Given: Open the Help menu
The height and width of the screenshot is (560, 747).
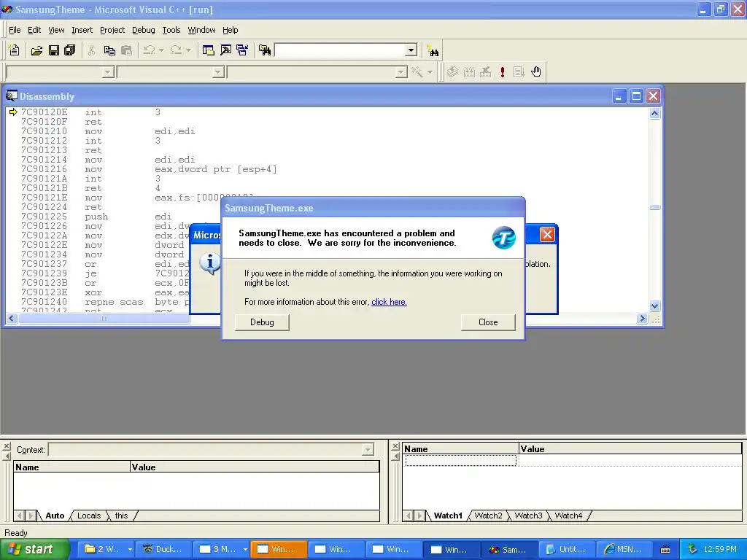Looking at the screenshot, I should [230, 30].
